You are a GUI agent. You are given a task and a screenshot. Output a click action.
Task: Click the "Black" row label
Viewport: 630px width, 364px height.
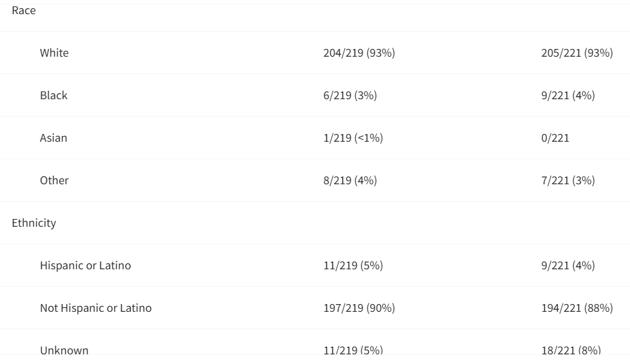click(54, 95)
